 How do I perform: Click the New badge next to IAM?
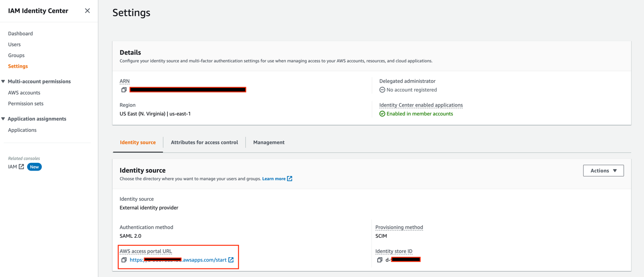coord(34,167)
